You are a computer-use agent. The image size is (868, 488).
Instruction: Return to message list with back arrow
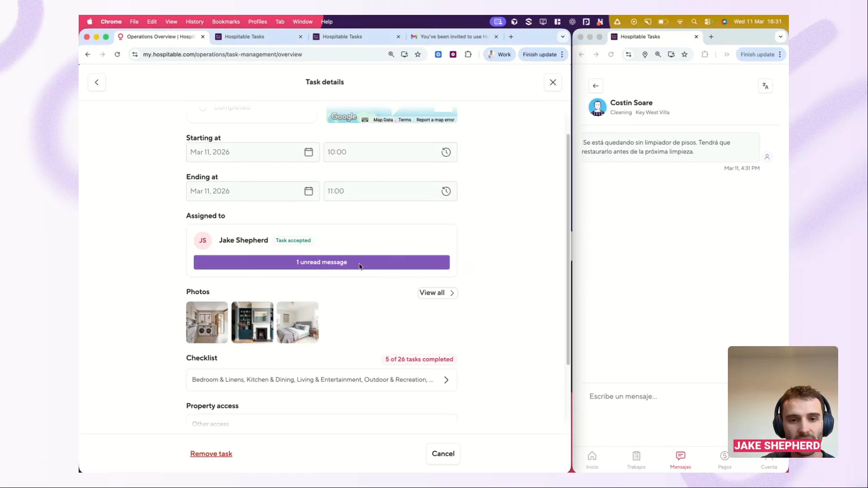click(595, 86)
